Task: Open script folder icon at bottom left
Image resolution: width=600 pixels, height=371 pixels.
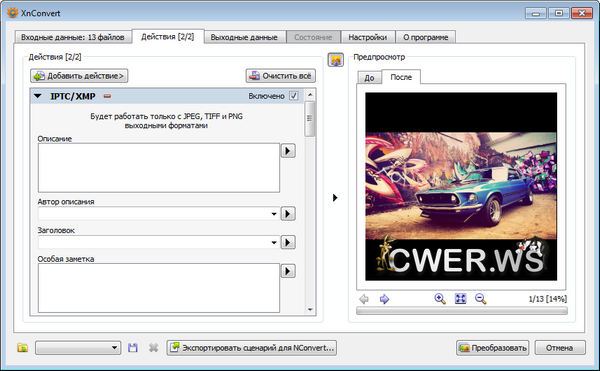Action: [x=23, y=348]
